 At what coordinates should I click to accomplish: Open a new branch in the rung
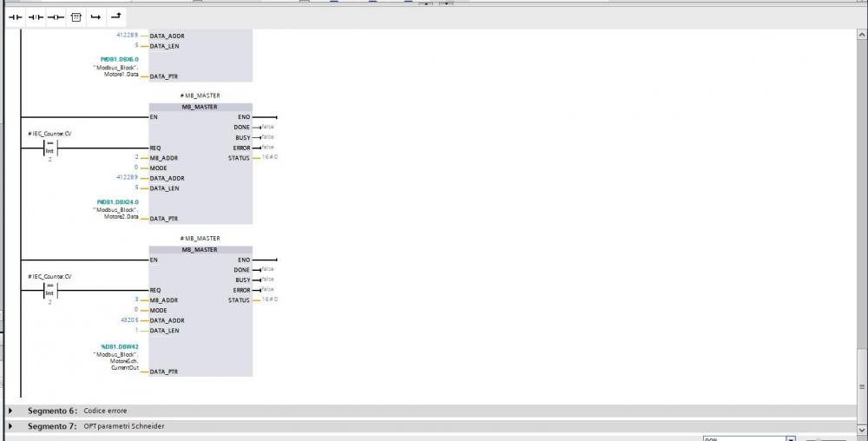95,17
